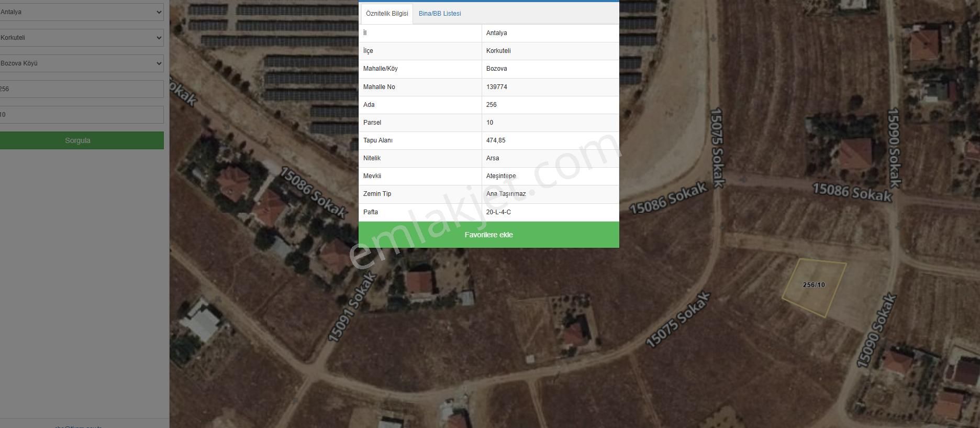Click the Nitelik value Arsa
The width and height of the screenshot is (980, 428).
click(x=493, y=158)
